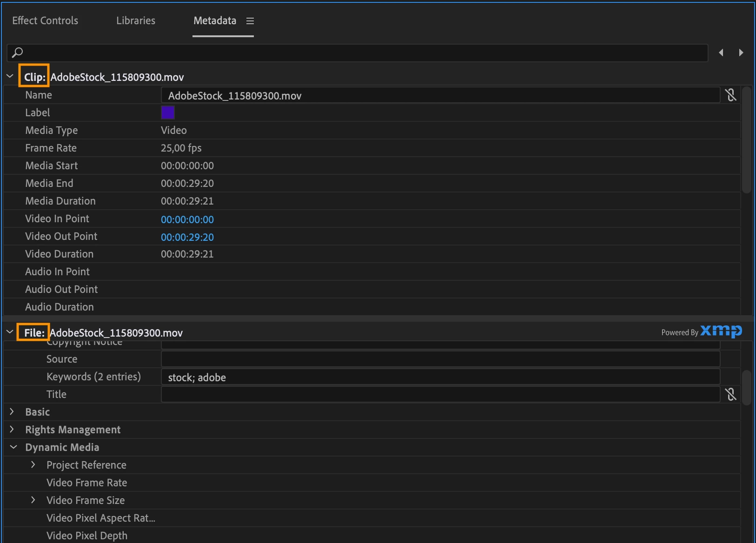
Task: Click the Keywords (2 entries) label
Action: click(93, 377)
